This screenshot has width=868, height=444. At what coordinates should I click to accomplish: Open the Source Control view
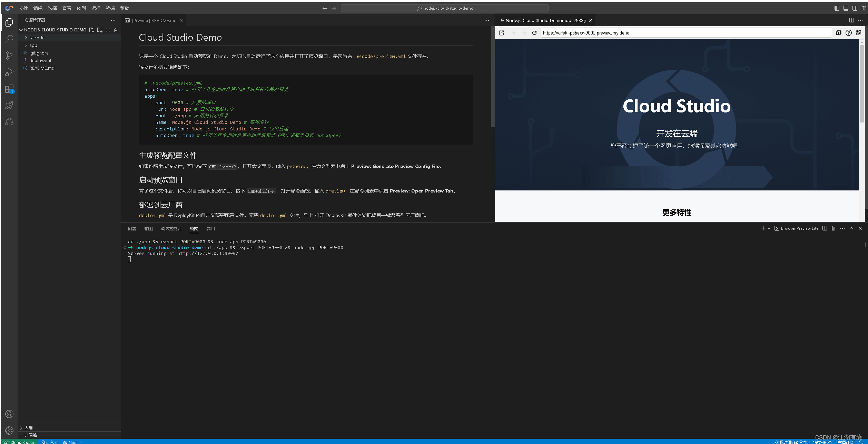[x=9, y=55]
